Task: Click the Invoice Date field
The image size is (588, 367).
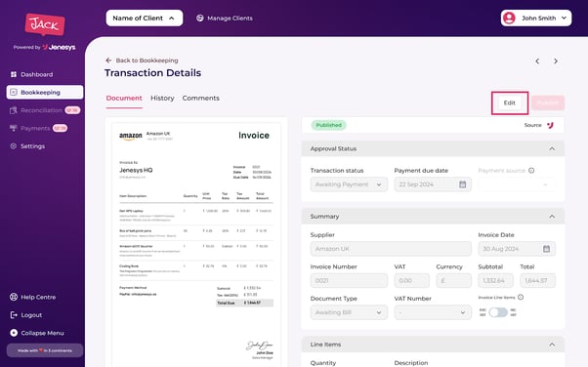Action: click(x=517, y=249)
